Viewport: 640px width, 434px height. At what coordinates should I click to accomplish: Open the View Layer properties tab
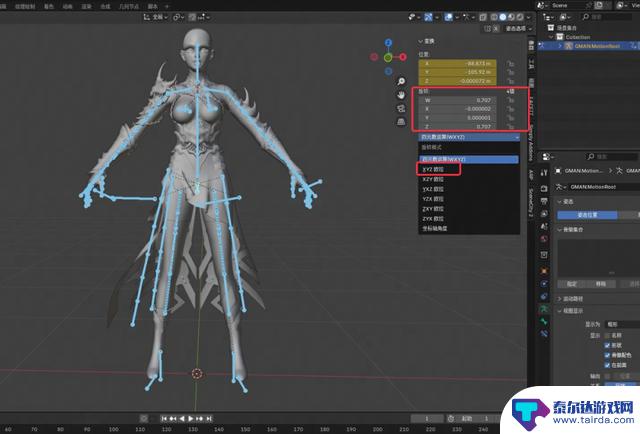point(544,214)
